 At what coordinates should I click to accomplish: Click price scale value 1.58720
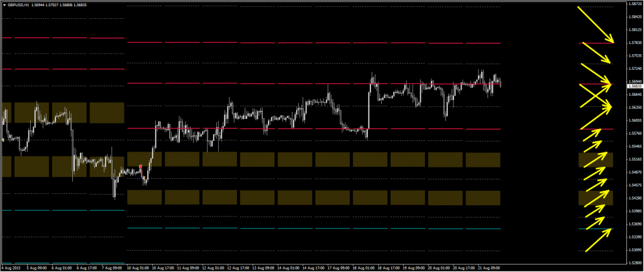click(635, 4)
